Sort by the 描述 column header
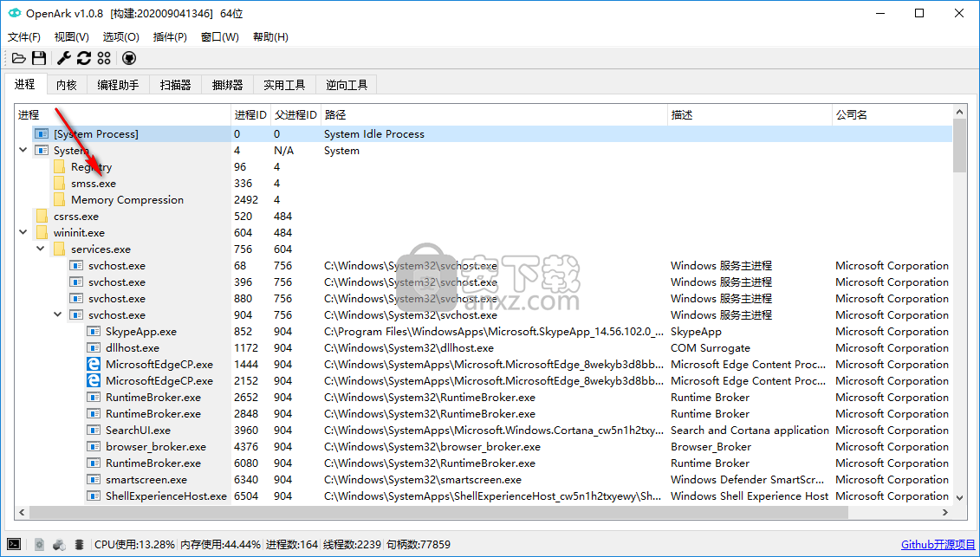Image resolution: width=980 pixels, height=557 pixels. click(750, 115)
